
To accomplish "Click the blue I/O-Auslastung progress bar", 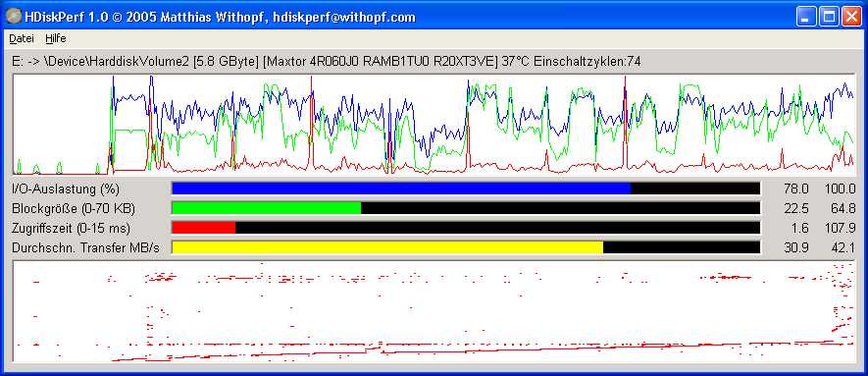I will [466, 188].
